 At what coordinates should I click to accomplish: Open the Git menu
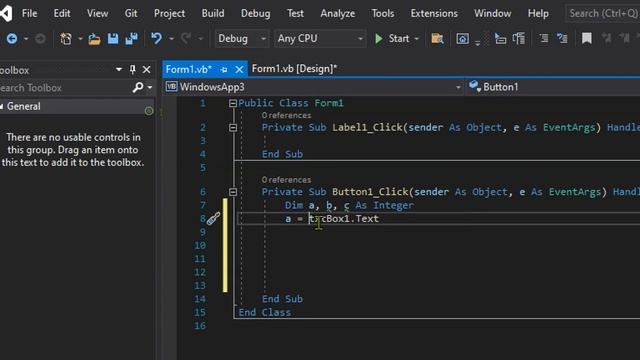131,13
